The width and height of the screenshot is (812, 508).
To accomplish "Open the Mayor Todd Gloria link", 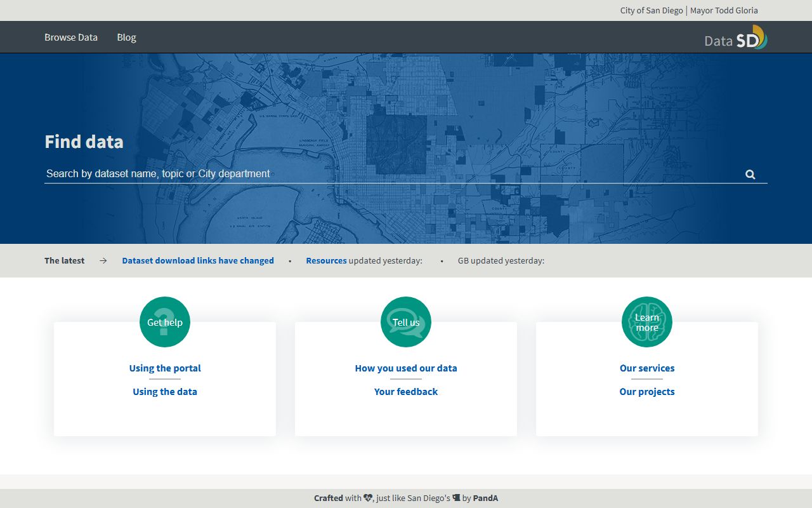I will [724, 10].
